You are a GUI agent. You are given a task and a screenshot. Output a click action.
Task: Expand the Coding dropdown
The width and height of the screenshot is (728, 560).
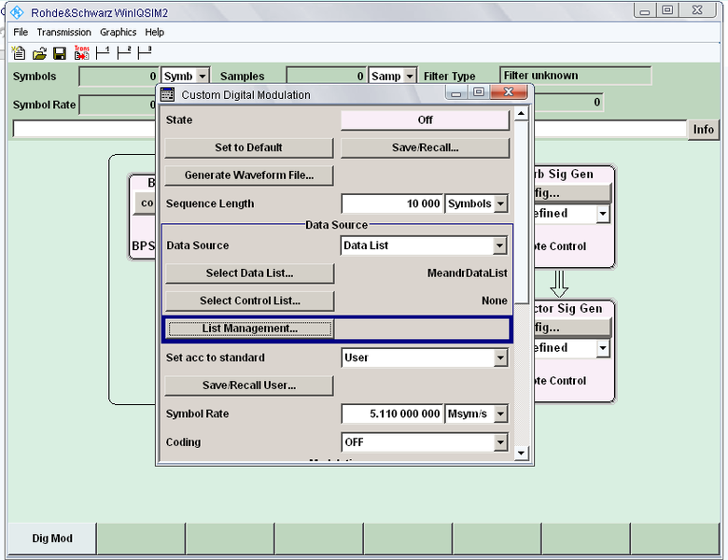tap(499, 442)
